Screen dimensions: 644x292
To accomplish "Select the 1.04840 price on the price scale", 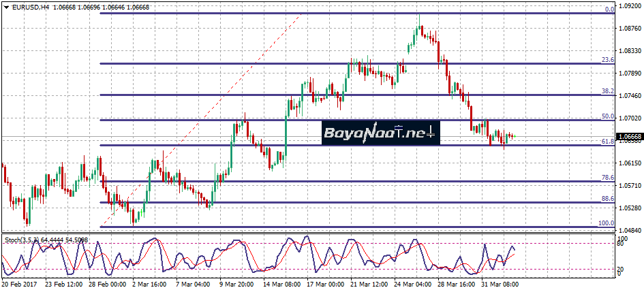I will (630, 231).
